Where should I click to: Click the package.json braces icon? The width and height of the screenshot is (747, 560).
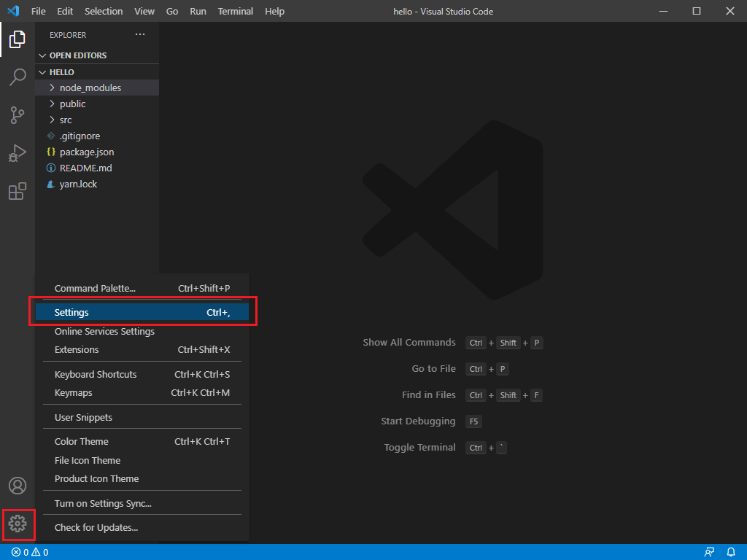coord(51,152)
